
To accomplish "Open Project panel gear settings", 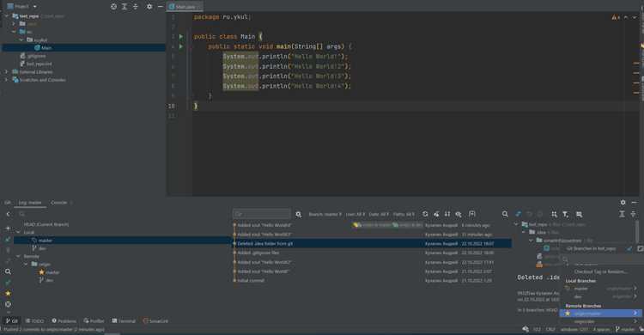I will pyautogui.click(x=149, y=7).
